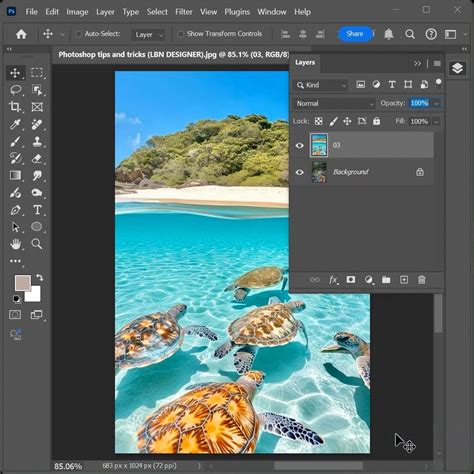Open the Window menu

pyautogui.click(x=272, y=12)
